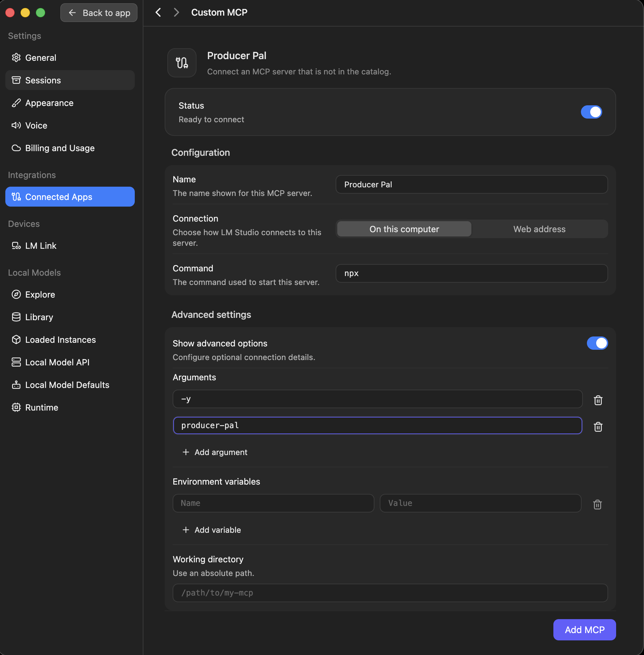Click the plus icon beside Add argument
644x655 pixels.
[x=186, y=452]
